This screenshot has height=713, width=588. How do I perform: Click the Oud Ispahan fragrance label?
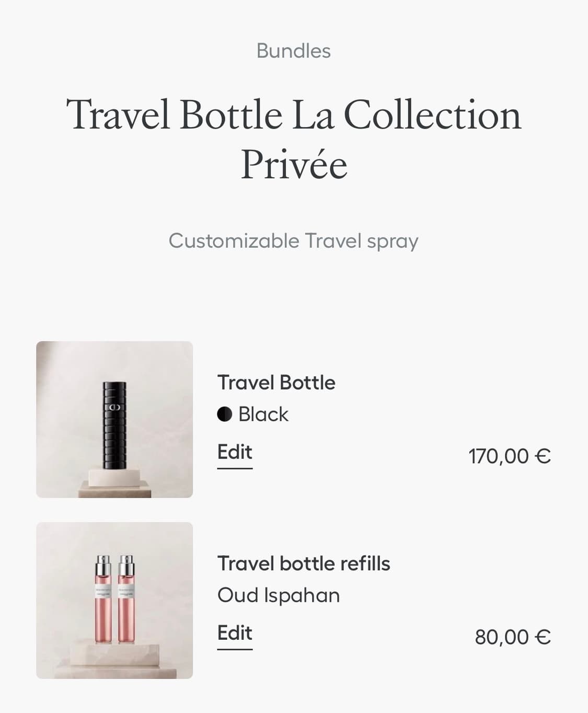point(279,595)
